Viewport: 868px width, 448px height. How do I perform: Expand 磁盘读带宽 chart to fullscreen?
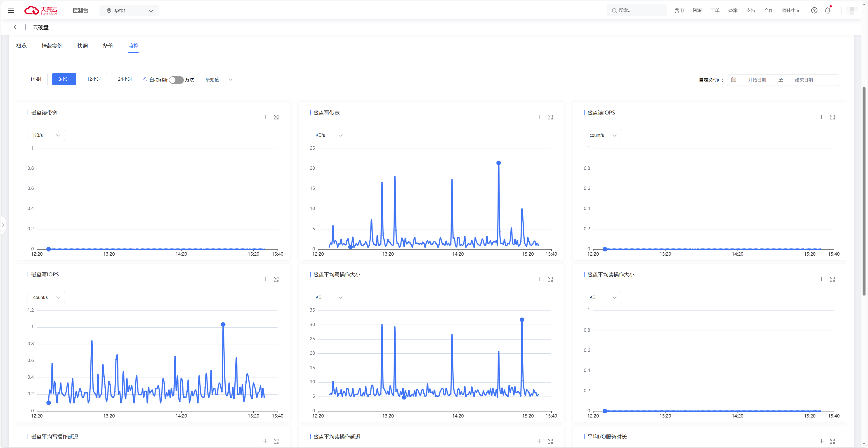[x=276, y=117]
